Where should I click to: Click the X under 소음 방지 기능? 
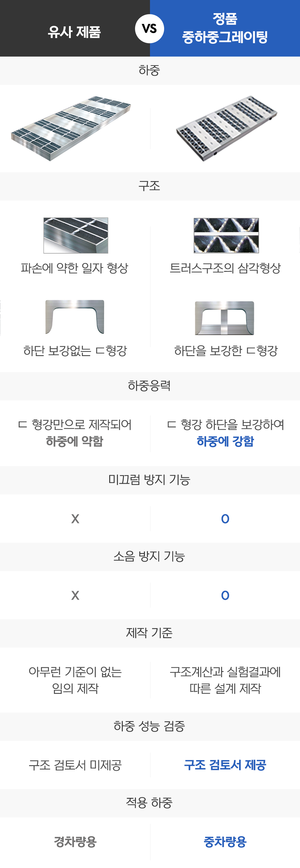point(75,596)
